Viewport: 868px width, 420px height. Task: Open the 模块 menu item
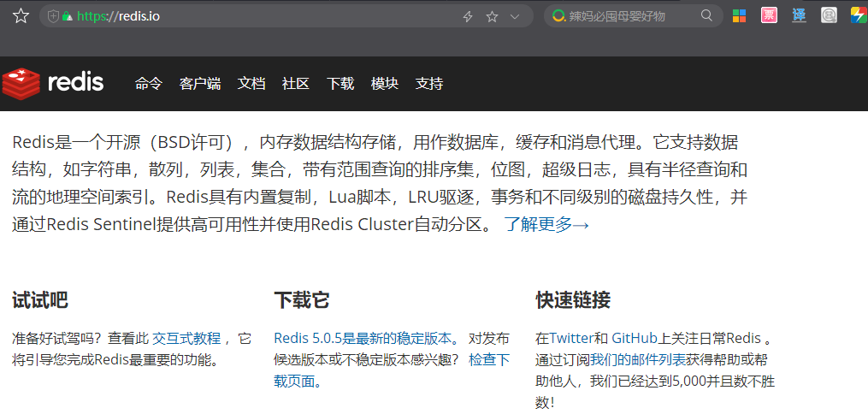[385, 84]
